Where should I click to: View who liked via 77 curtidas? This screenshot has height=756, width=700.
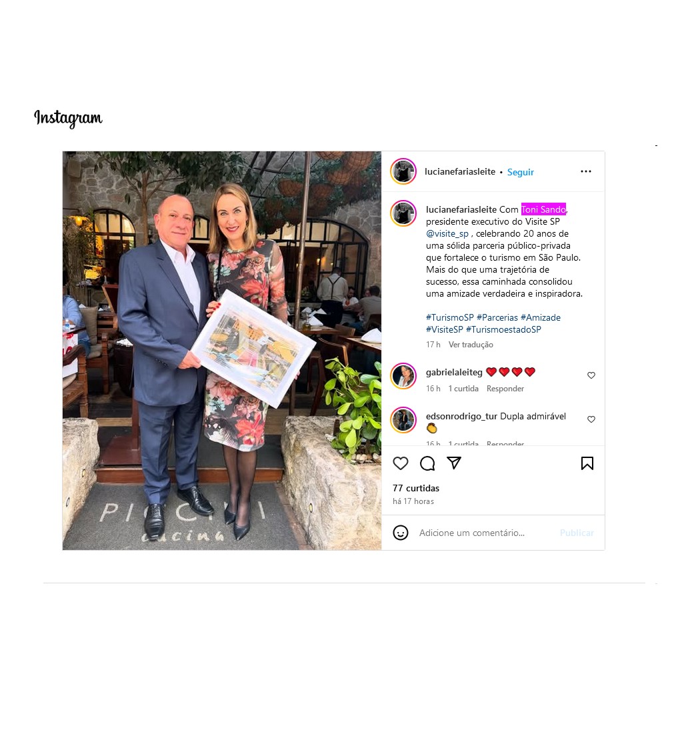[x=415, y=489]
